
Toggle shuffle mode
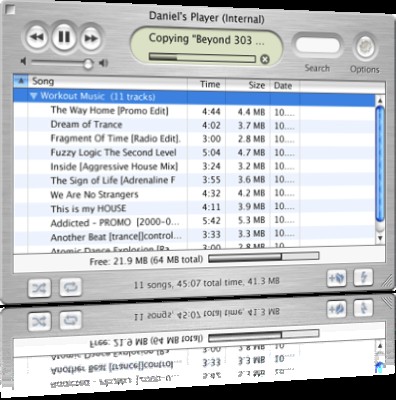point(39,288)
